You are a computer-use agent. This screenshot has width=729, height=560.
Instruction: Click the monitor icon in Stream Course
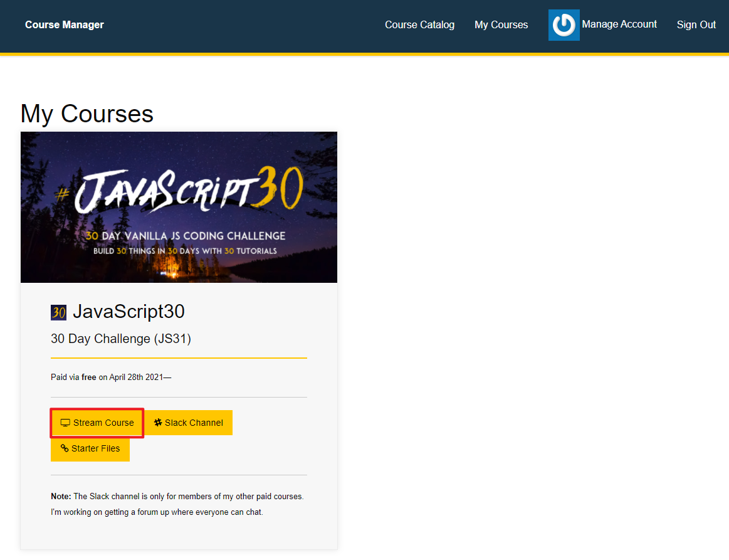[x=65, y=423]
